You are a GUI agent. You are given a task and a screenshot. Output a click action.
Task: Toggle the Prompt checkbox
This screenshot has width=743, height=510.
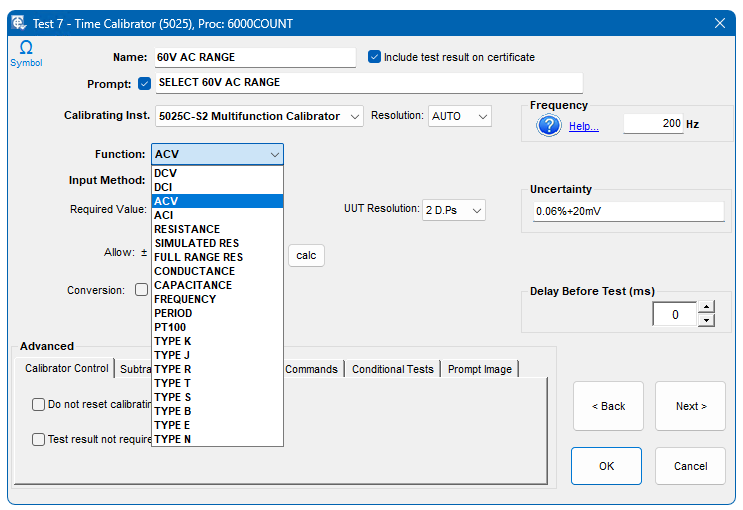(x=145, y=83)
